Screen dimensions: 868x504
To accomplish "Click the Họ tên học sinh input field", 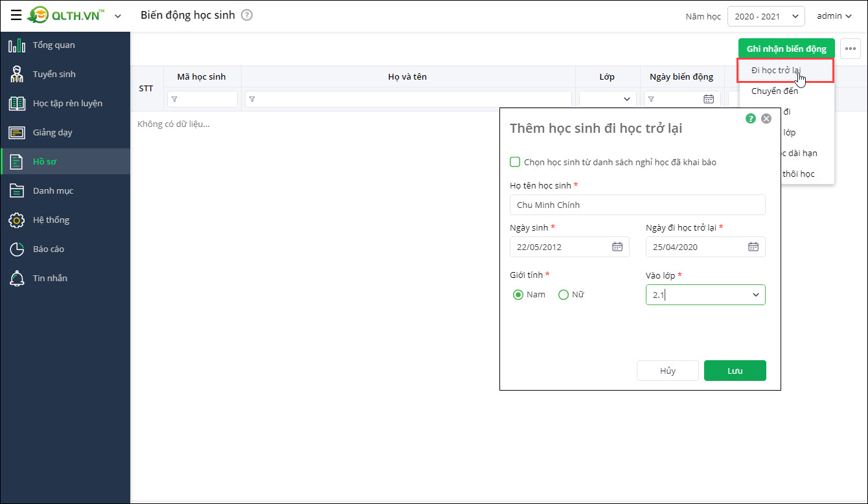I will pyautogui.click(x=637, y=205).
